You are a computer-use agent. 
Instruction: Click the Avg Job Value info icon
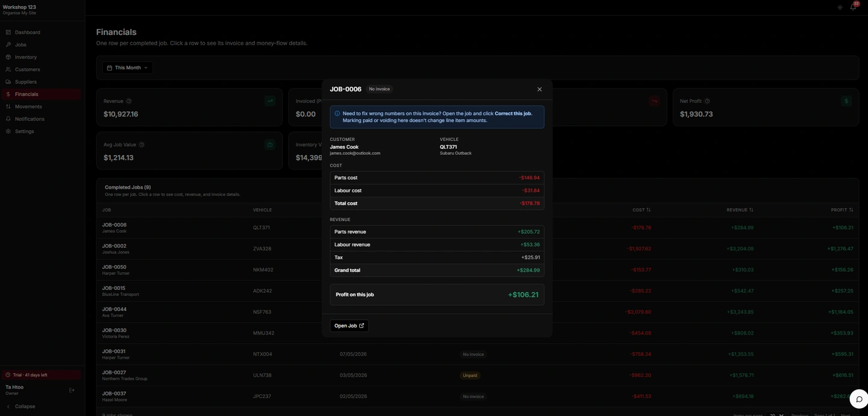click(x=142, y=145)
